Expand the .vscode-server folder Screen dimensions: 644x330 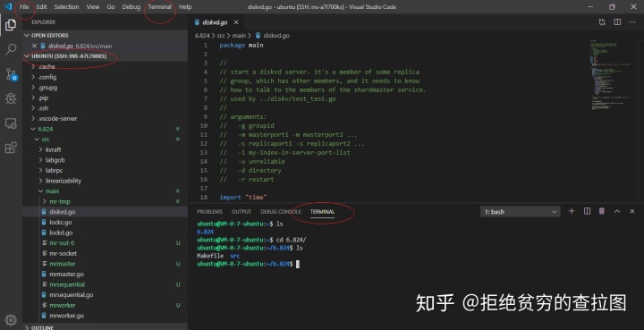[106, 119]
